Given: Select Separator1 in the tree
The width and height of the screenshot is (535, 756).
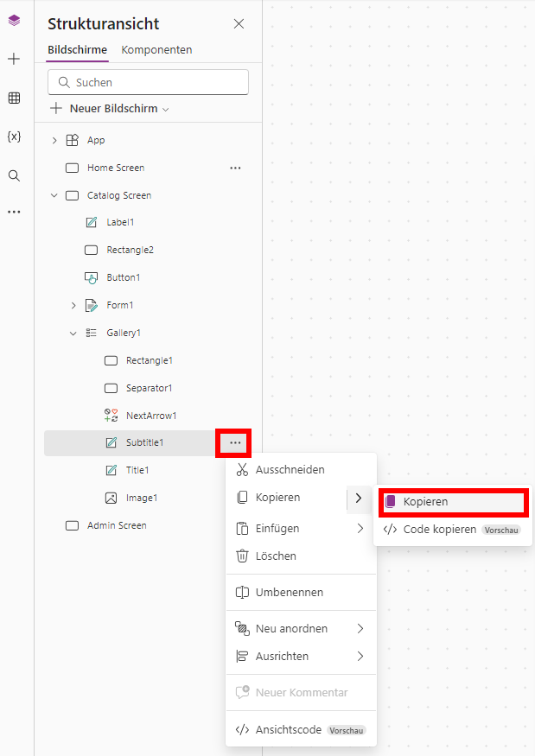Looking at the screenshot, I should click(x=149, y=388).
